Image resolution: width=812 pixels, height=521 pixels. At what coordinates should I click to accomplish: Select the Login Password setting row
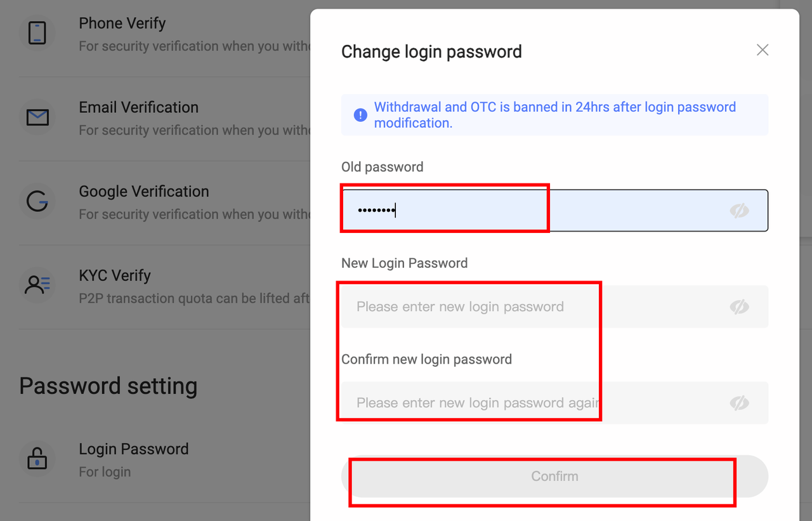point(133,449)
